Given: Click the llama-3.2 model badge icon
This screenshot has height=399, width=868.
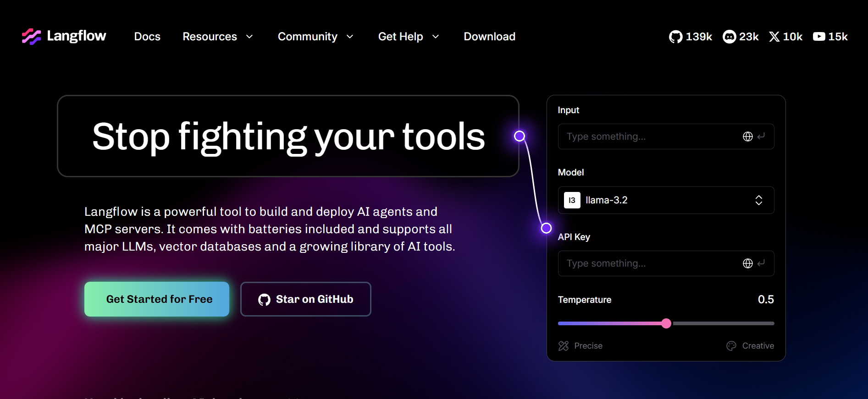Looking at the screenshot, I should [572, 200].
